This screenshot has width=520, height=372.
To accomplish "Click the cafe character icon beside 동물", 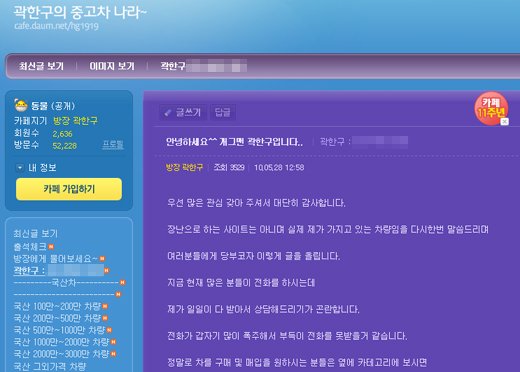I will [x=21, y=105].
